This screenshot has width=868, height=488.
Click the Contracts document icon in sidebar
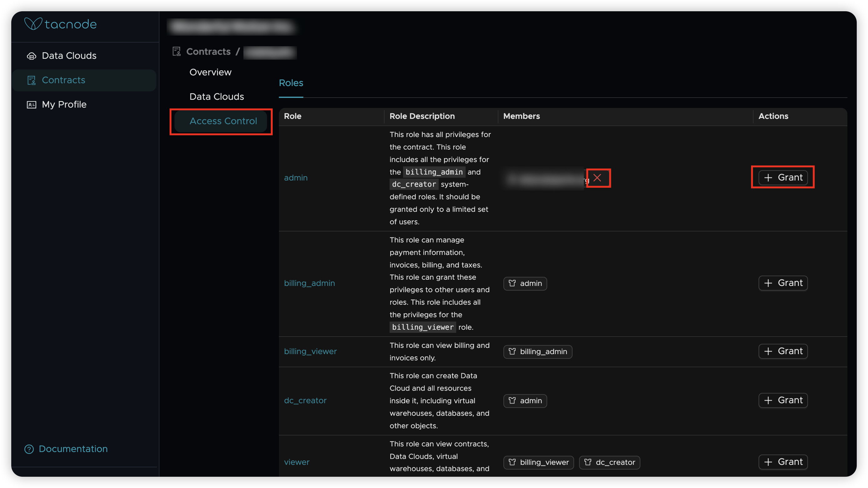coord(31,80)
